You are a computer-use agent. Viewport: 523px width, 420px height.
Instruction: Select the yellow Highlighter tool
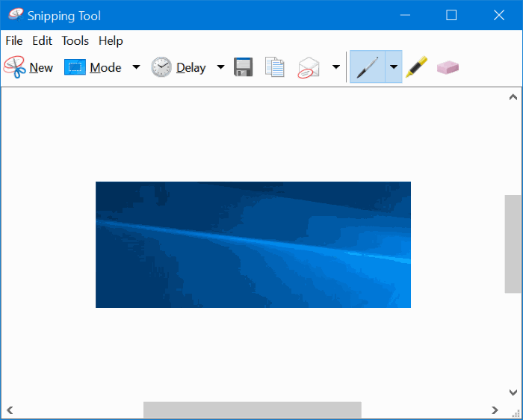[x=417, y=67]
